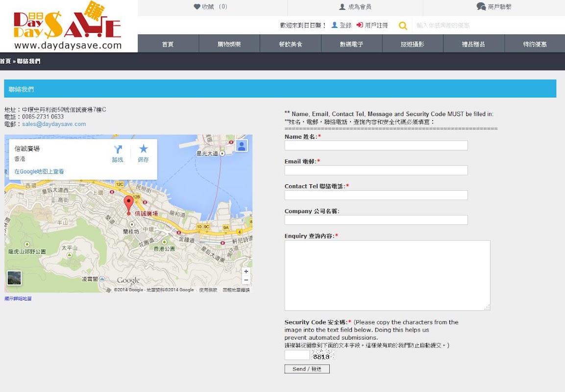The height and width of the screenshot is (392, 565).
Task: Open the 成為會員 membership tab
Action: tap(355, 7)
